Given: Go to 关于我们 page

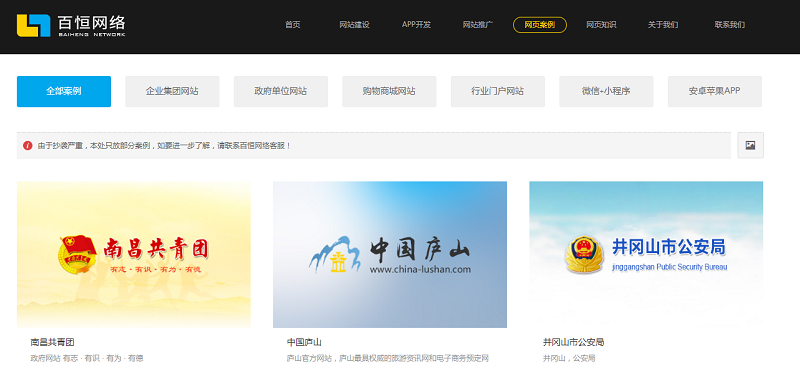Looking at the screenshot, I should click(x=663, y=24).
